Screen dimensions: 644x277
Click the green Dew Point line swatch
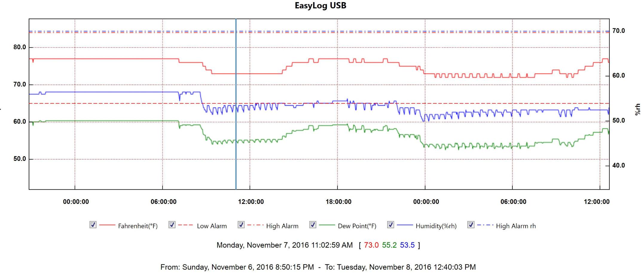click(x=327, y=225)
